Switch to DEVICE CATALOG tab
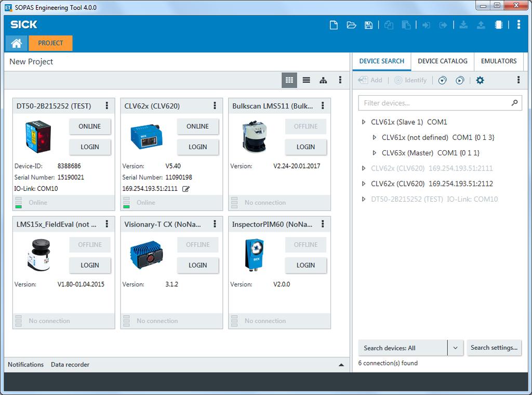Image resolution: width=532 pixels, height=395 pixels. coord(443,61)
